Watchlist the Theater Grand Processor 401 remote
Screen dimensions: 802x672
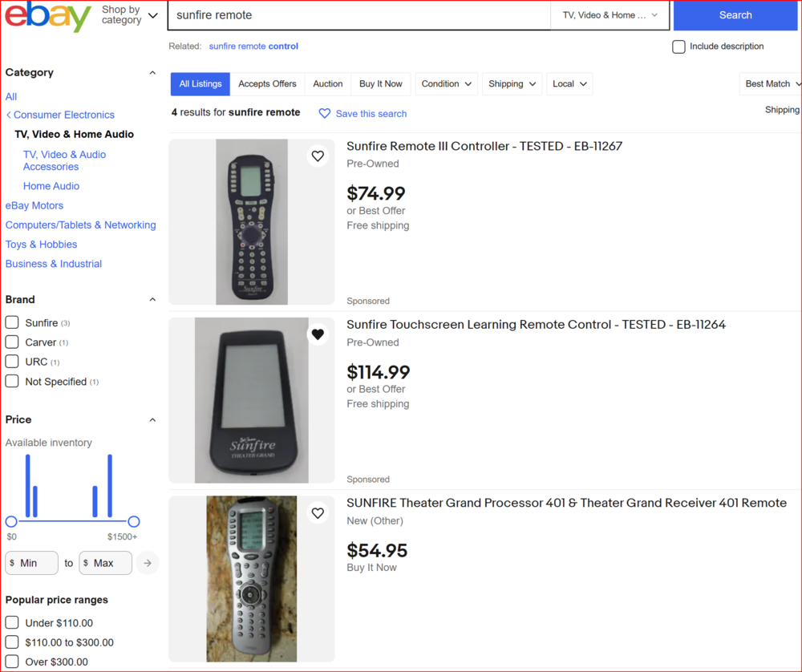[318, 512]
